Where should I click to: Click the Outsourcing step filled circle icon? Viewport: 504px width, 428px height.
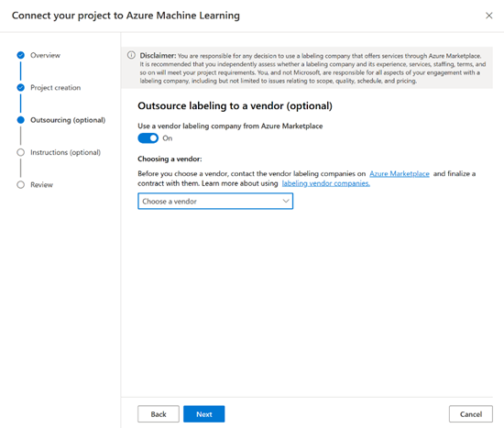(x=20, y=120)
